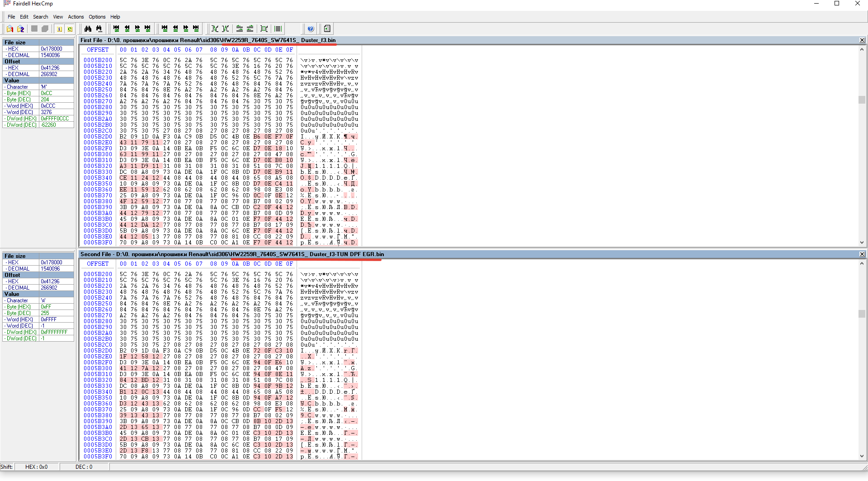
Task: Click the exit document toolbar icon
Action: pos(327,29)
